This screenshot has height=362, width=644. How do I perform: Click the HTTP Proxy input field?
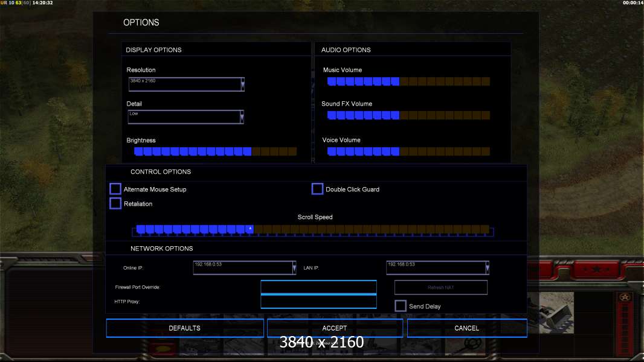tap(319, 301)
